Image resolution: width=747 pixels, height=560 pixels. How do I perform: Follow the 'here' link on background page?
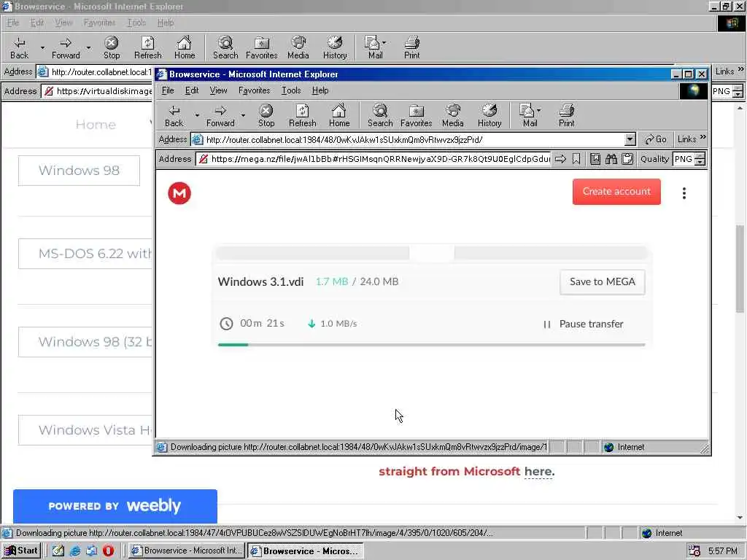pos(538,472)
